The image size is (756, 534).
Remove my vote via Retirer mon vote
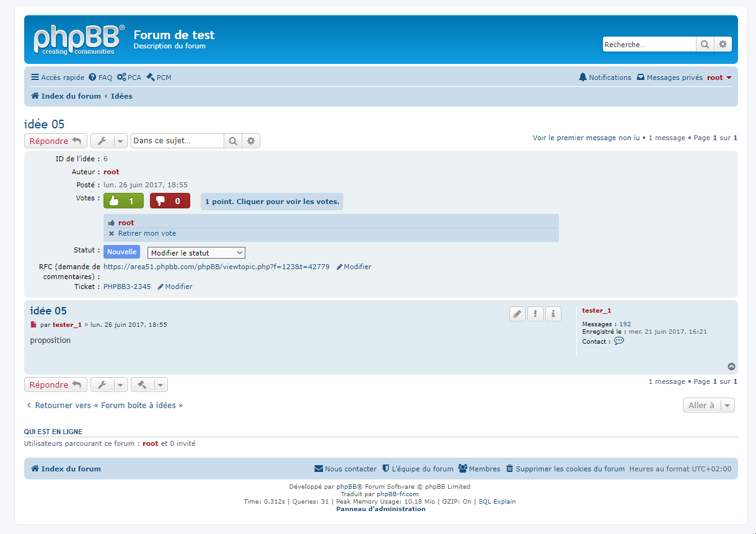[x=147, y=234]
